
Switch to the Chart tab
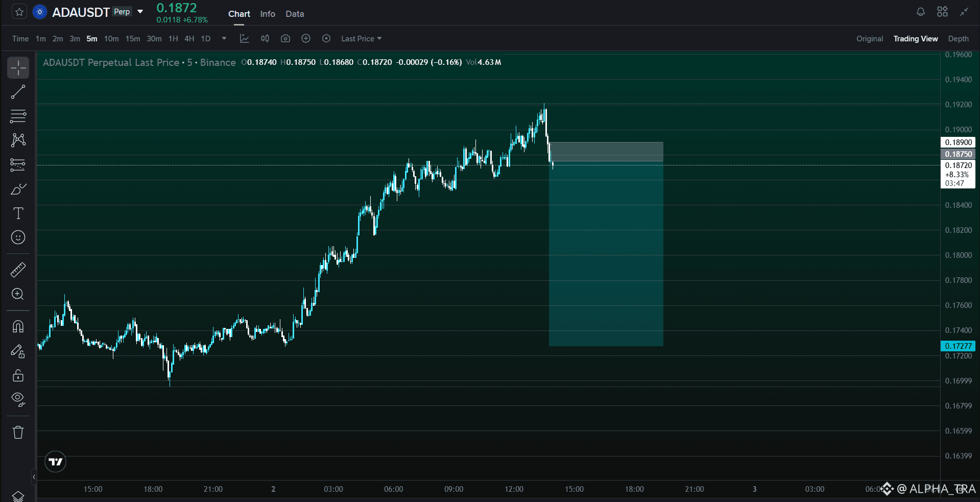239,14
